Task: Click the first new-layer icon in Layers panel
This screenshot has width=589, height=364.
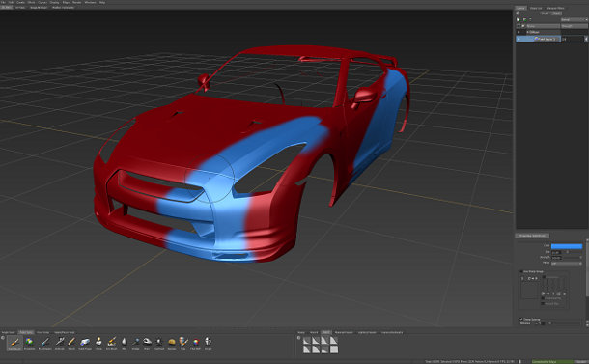Action: (518, 19)
